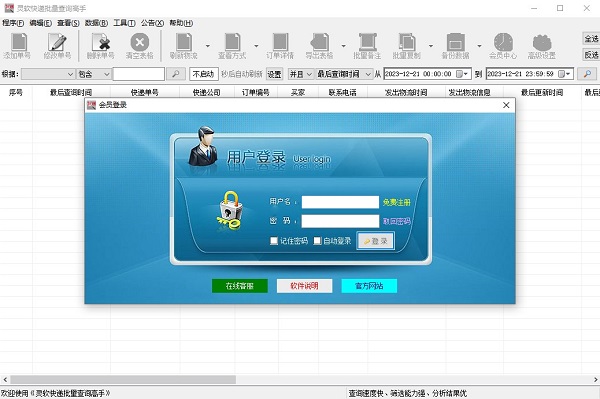Open the end date 23:59:59 calendar dropdown
The image size is (600, 399).
coord(564,74)
